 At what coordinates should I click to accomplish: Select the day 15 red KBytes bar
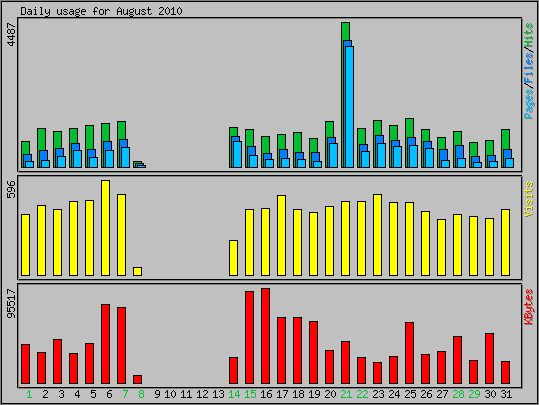pyautogui.click(x=249, y=338)
